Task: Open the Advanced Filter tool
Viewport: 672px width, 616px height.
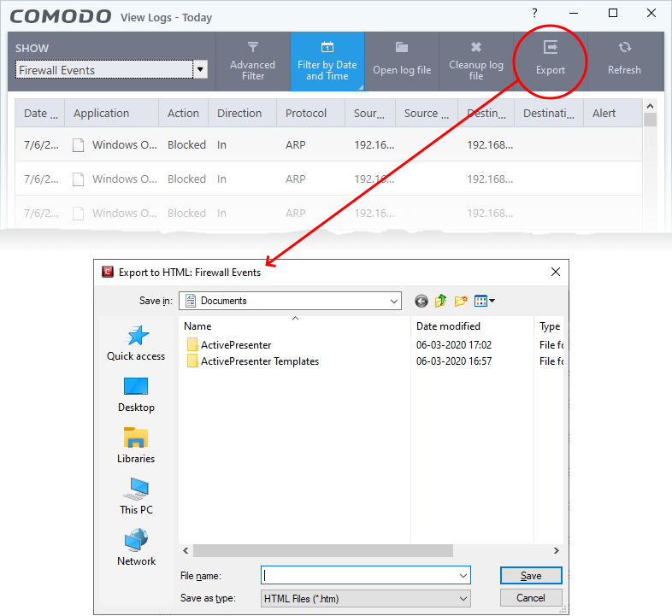Action: pos(252,61)
